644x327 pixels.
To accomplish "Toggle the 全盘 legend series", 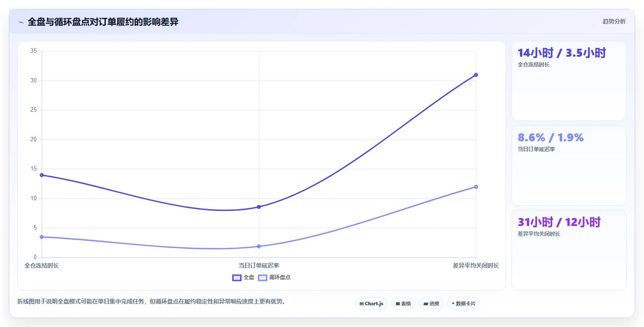I will pos(243,277).
